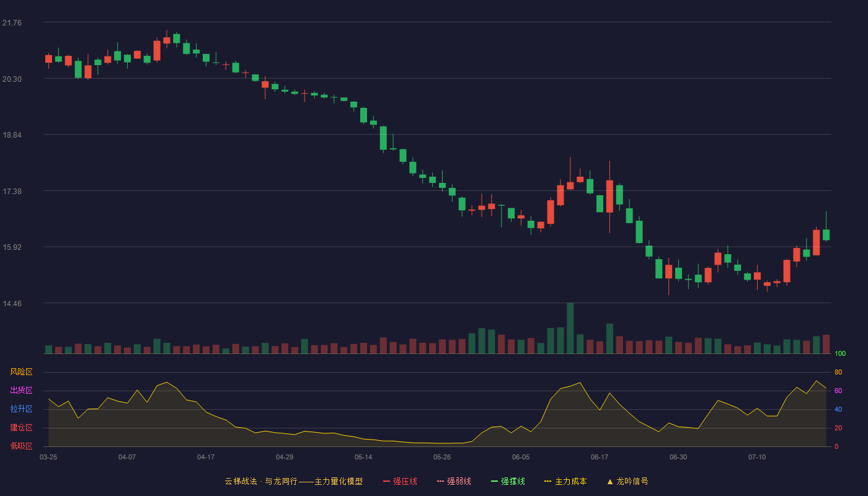The image size is (868, 496).
Task: Click the last candlestick on the chart
Action: coord(826,234)
